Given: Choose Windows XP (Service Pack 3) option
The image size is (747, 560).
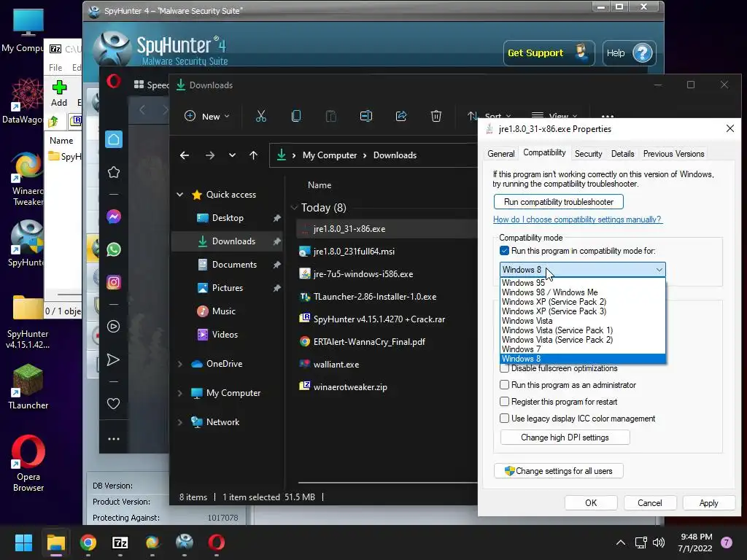Looking at the screenshot, I should pos(582,311).
